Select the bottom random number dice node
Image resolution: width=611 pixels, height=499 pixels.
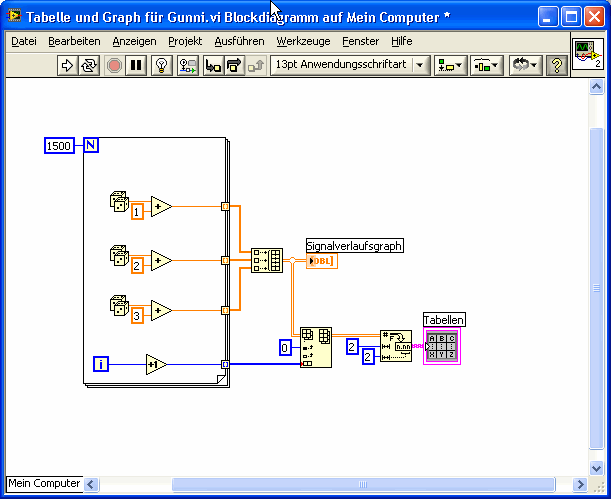click(119, 305)
